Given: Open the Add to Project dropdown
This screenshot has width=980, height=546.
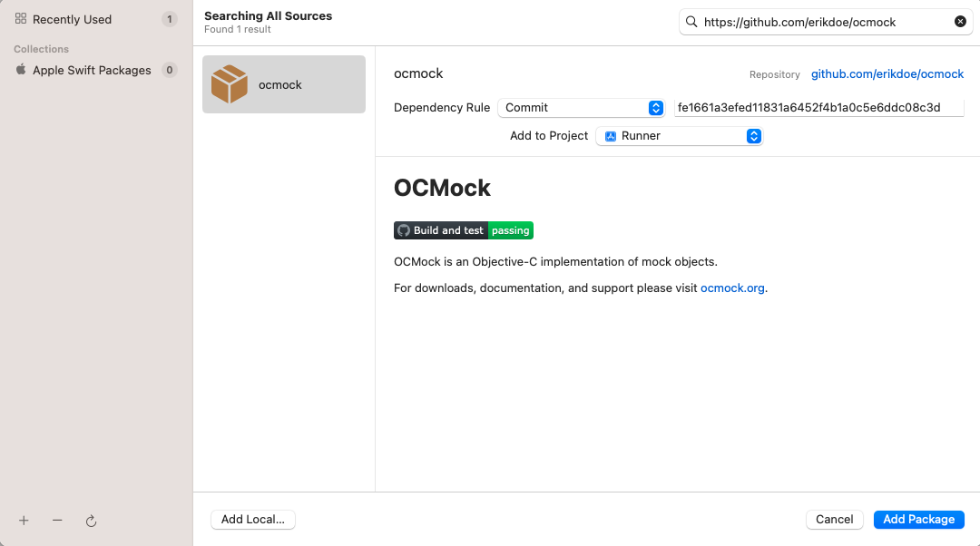Looking at the screenshot, I should click(679, 135).
